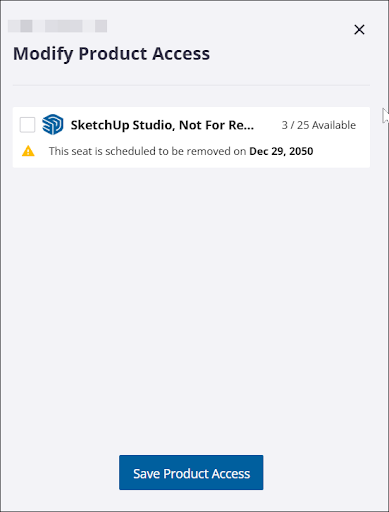Viewport: 389px width, 512px height.
Task: Click the word SketchUp in the product title
Action: click(x=100, y=126)
